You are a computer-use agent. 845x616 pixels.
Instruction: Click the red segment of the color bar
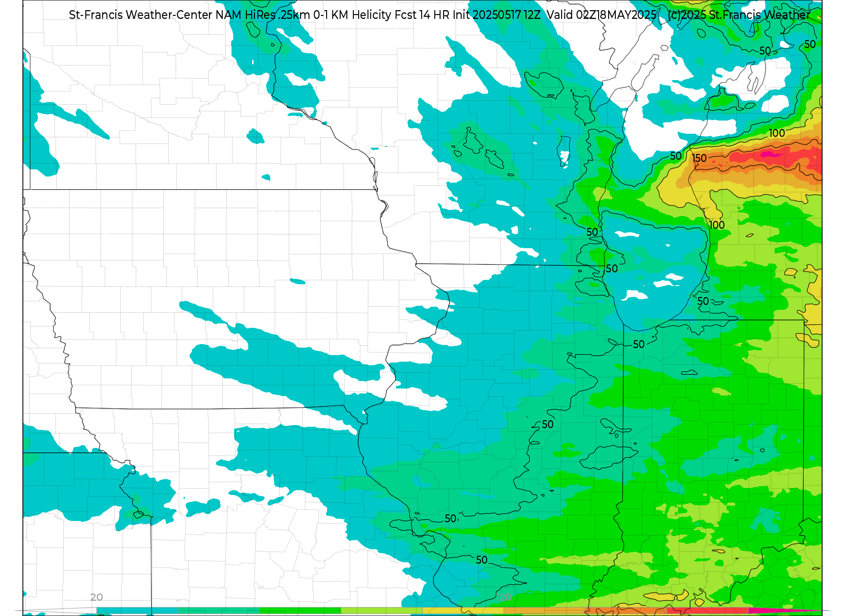707,610
